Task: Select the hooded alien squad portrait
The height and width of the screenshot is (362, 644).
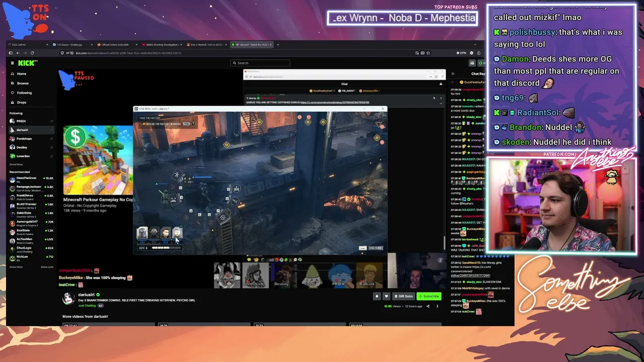Action: (154, 233)
